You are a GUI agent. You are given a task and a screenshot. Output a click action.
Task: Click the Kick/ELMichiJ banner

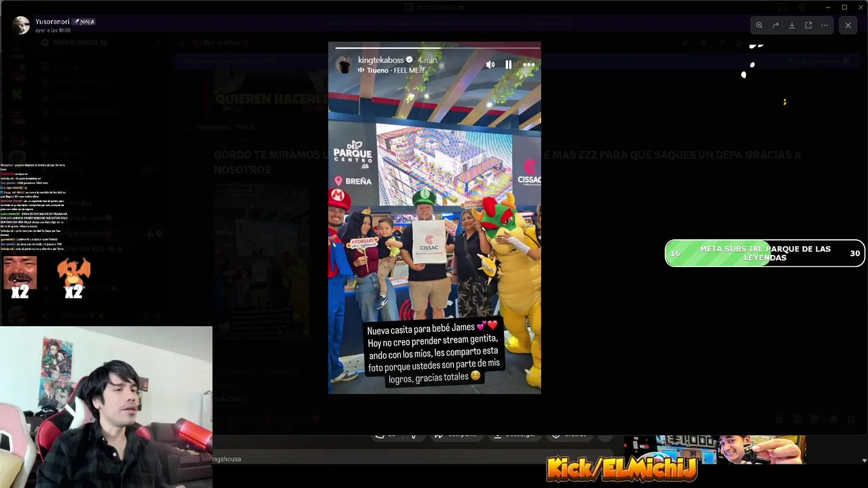point(621,468)
